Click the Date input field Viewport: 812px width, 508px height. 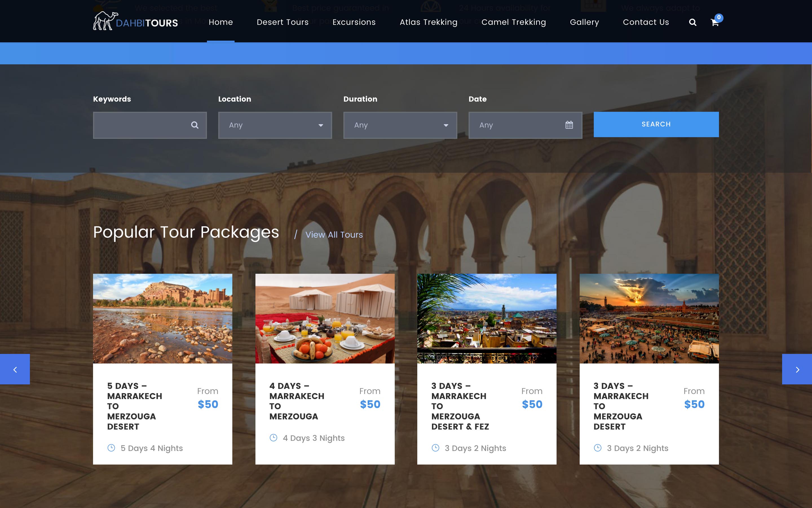[525, 125]
